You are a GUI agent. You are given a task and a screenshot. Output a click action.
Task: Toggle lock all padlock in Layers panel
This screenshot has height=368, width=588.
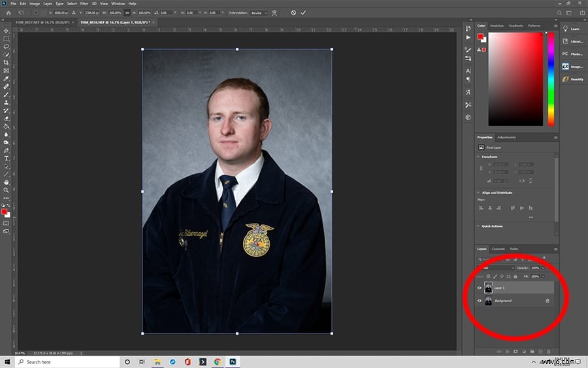click(x=515, y=276)
